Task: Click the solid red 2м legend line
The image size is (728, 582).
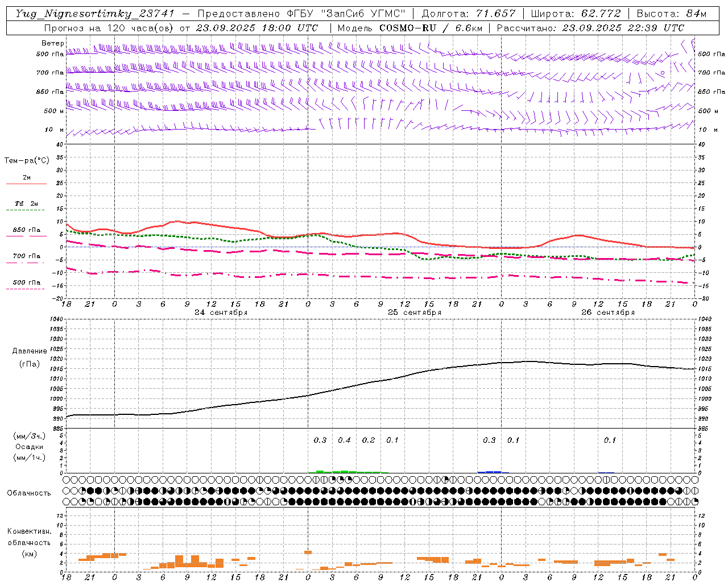Action: [x=26, y=184]
